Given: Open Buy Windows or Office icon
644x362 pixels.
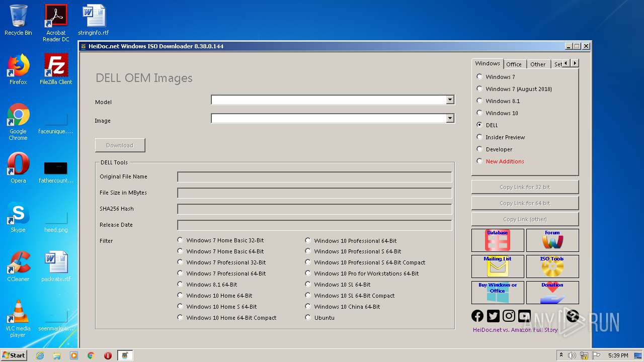Looking at the screenshot, I should [x=498, y=293].
